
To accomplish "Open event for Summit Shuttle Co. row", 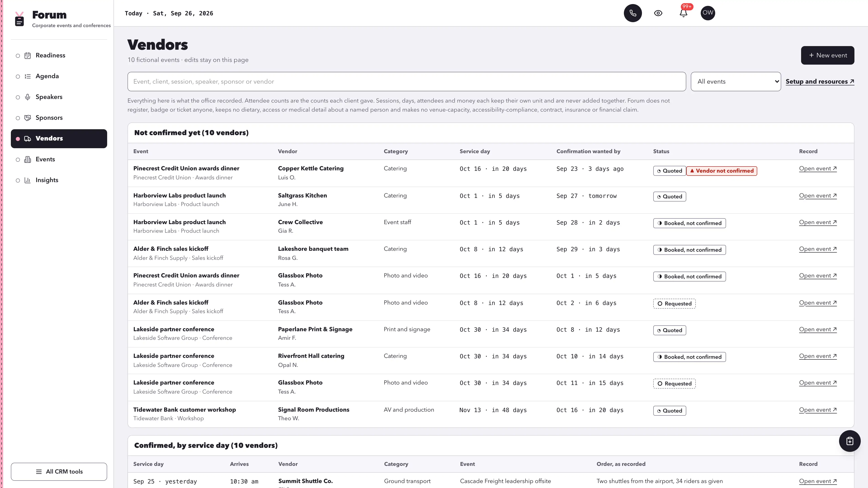I will point(818,481).
